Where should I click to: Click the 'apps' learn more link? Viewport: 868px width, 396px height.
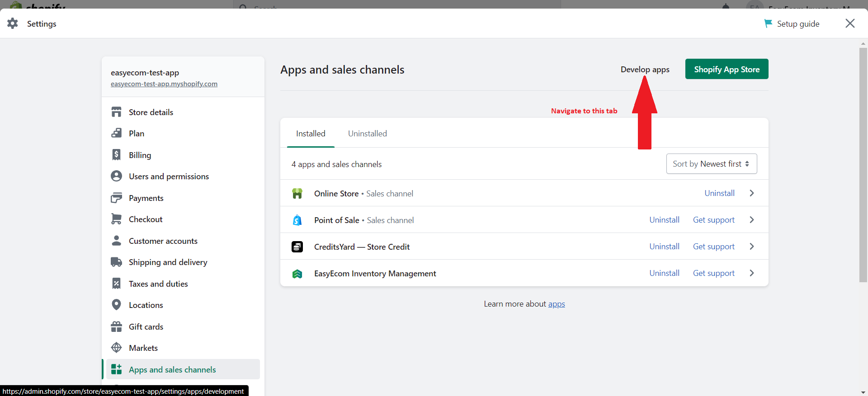click(x=557, y=304)
